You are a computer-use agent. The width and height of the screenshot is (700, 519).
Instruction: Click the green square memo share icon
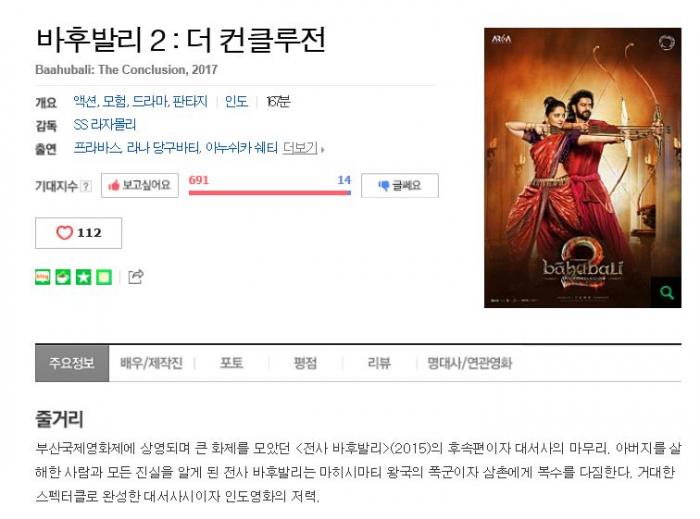(x=104, y=277)
